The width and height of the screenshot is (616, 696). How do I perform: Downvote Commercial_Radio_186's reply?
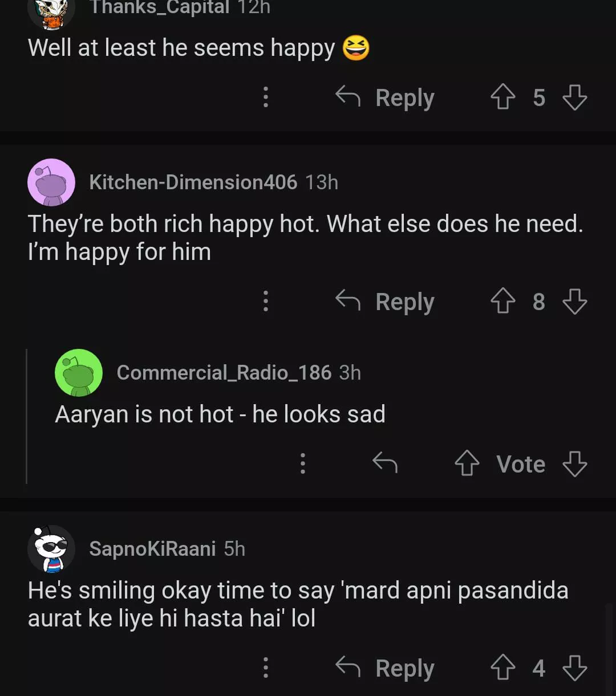pos(574,464)
